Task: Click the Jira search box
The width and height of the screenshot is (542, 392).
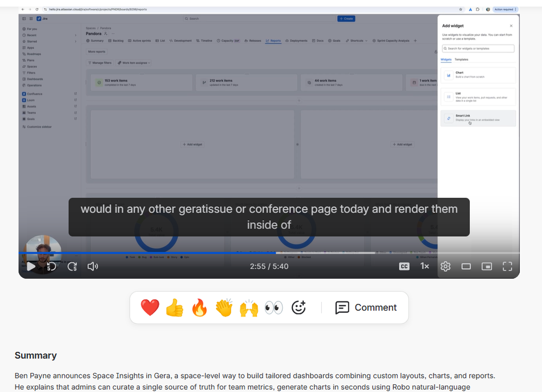Action: coord(259,18)
